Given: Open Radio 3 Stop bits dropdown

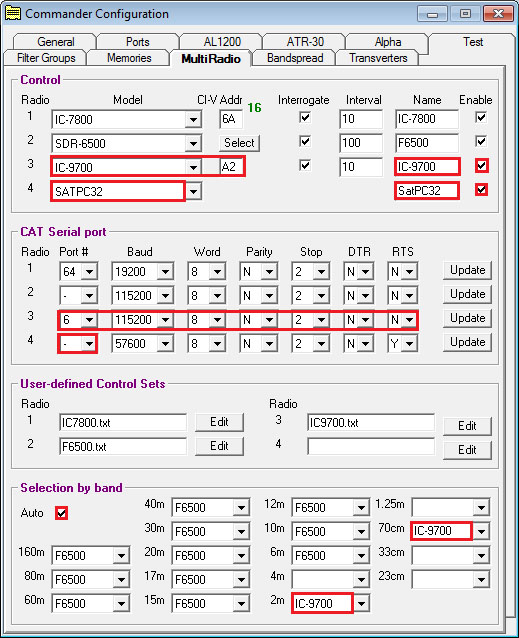Looking at the screenshot, I should point(321,320).
